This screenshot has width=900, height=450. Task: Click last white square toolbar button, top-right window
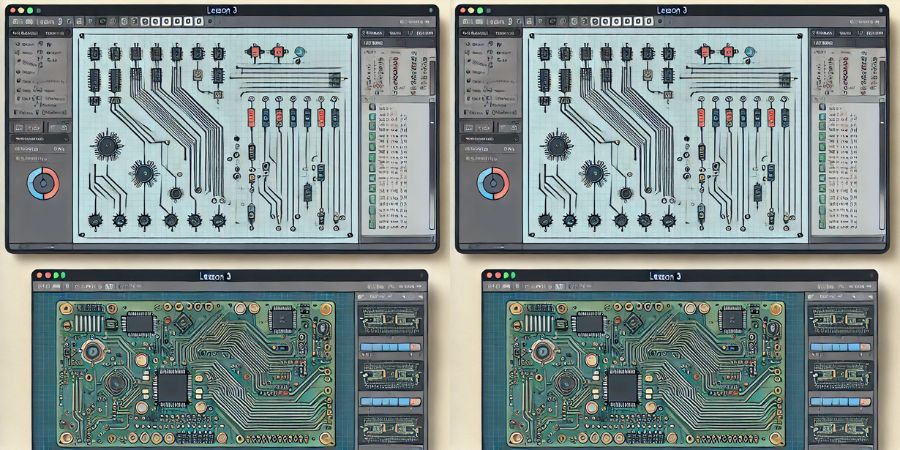[x=649, y=21]
